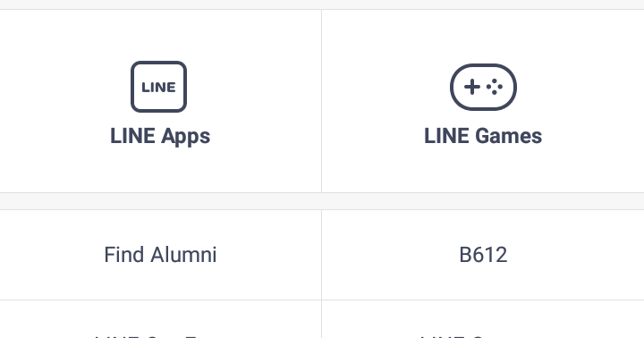Open the B612 entry
This screenshot has width=644, height=338.
tap(483, 255)
